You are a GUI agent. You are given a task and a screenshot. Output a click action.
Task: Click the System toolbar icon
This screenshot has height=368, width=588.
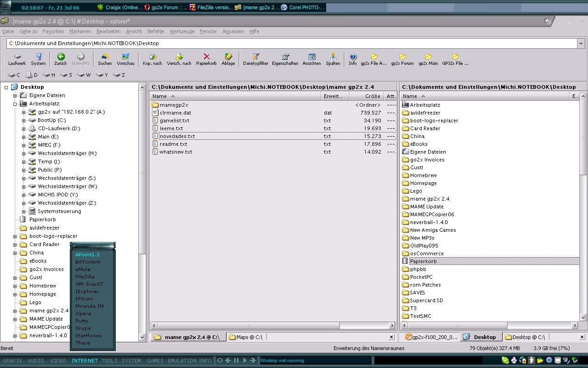[39, 59]
